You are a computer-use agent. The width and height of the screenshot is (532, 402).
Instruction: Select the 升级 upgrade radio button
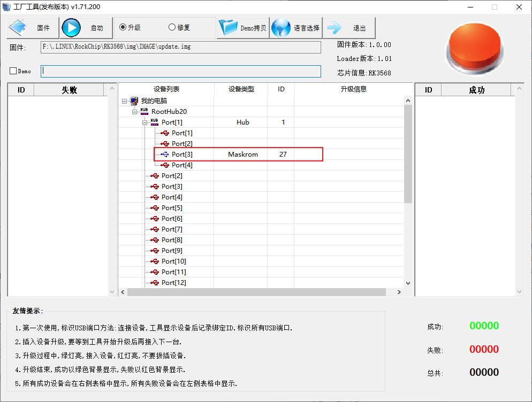click(123, 27)
